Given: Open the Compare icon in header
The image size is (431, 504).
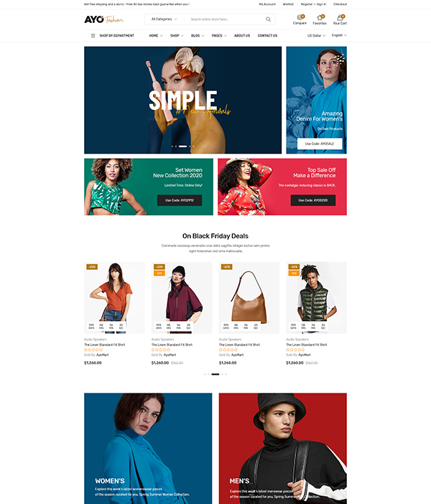Looking at the screenshot, I should tap(300, 17).
